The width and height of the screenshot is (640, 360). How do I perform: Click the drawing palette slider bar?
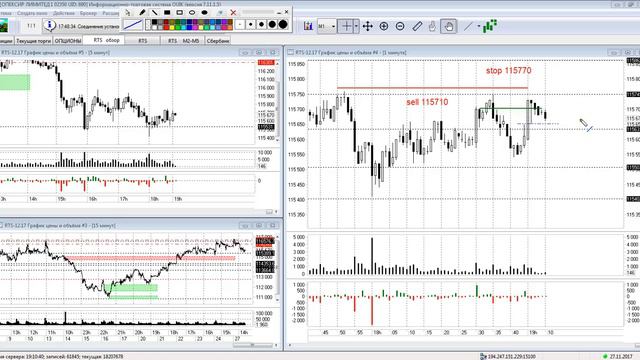click(258, 12)
